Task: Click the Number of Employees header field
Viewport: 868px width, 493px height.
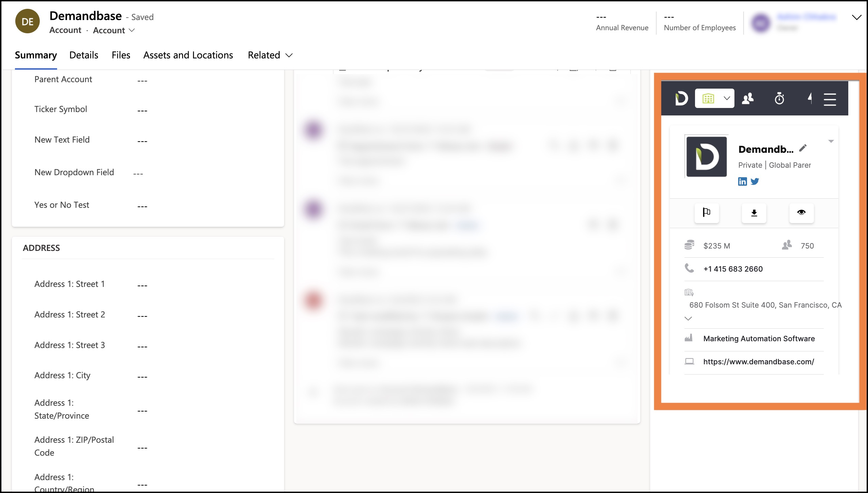Action: coord(700,22)
